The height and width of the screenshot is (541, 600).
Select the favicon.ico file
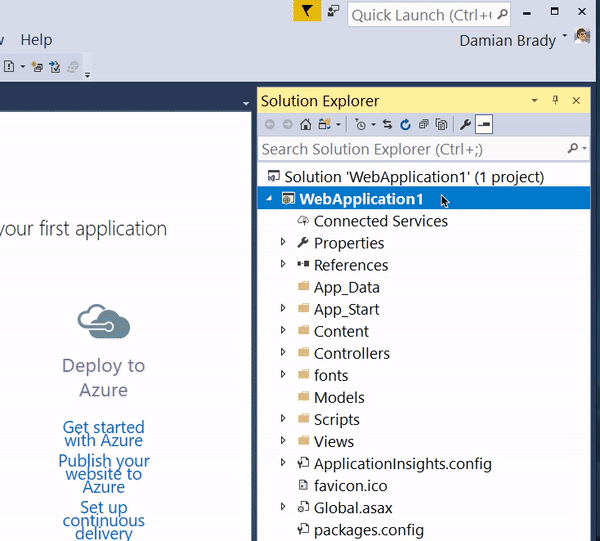point(351,486)
